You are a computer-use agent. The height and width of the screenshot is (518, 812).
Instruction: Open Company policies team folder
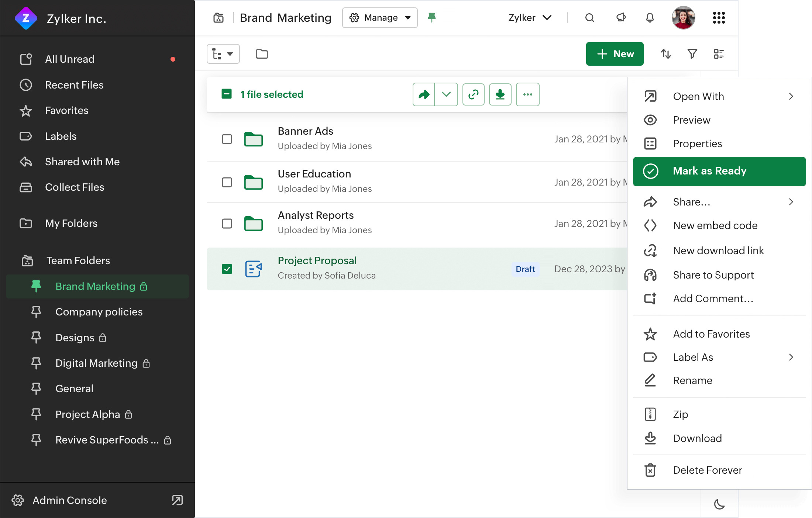pyautogui.click(x=99, y=312)
